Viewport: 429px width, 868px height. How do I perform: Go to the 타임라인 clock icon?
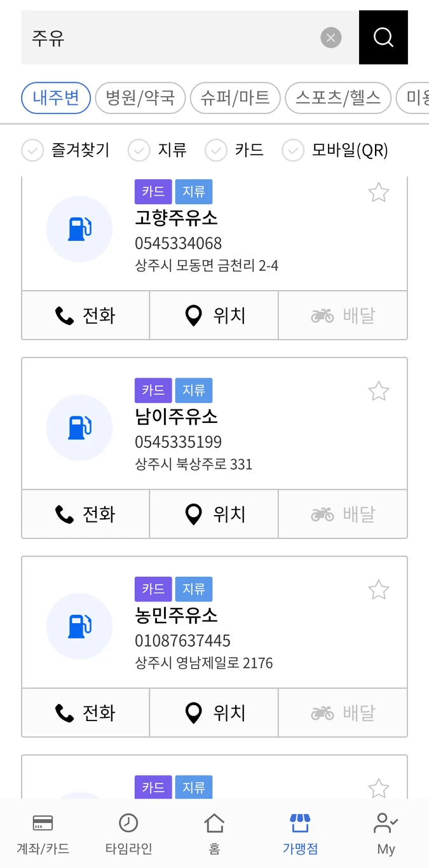coord(128,823)
